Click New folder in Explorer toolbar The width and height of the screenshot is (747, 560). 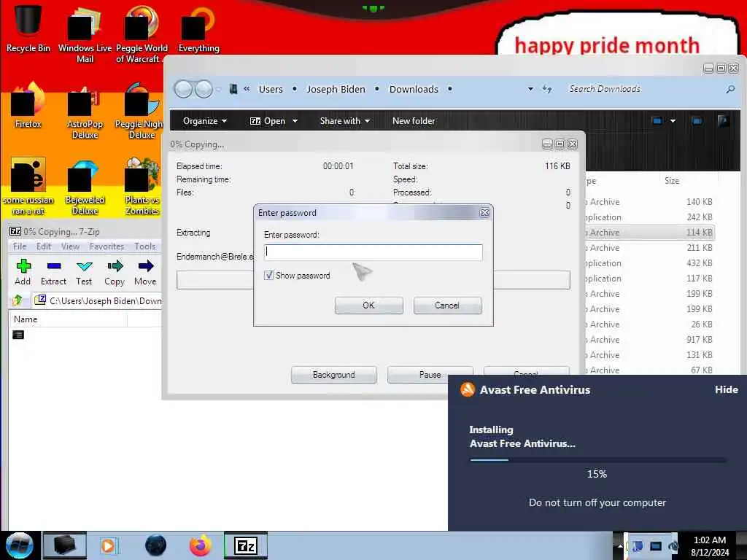point(414,121)
